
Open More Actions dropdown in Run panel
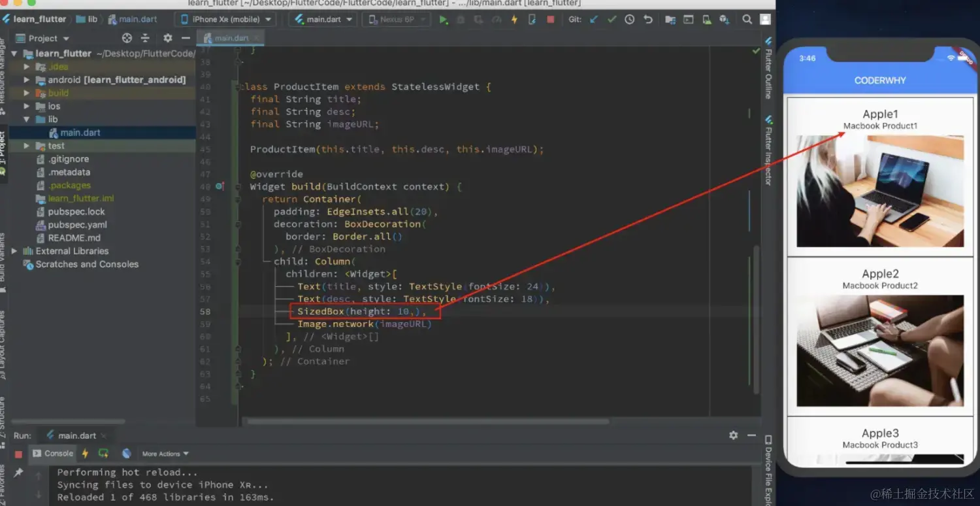pyautogui.click(x=165, y=454)
